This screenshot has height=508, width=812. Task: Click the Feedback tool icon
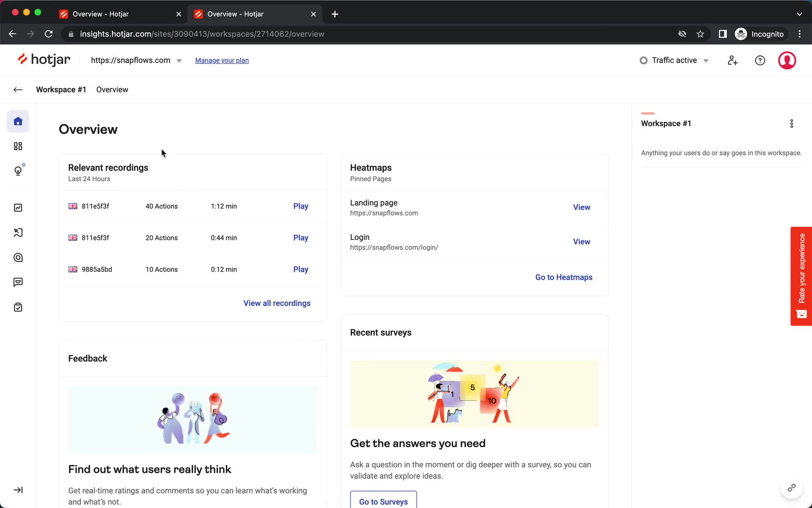click(x=18, y=282)
